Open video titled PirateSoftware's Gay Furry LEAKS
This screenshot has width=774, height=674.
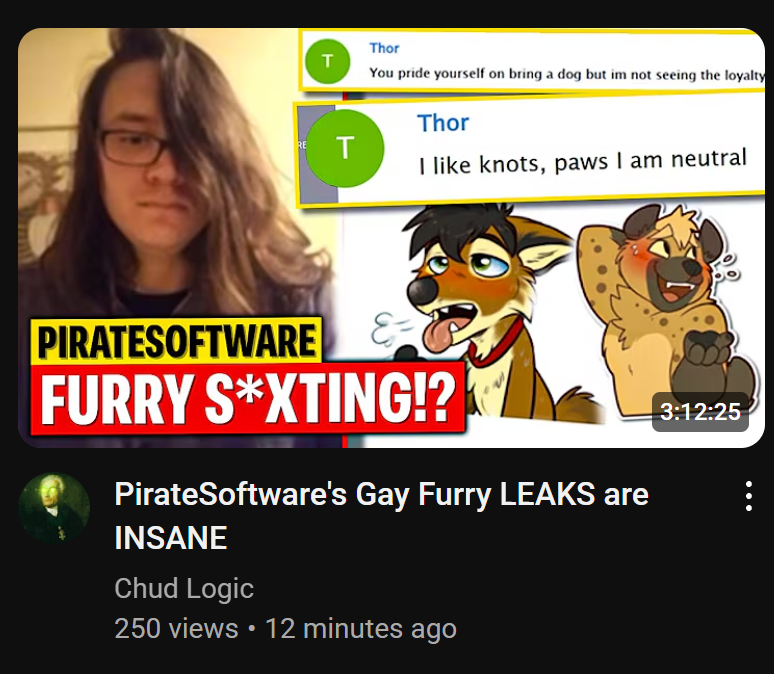tap(381, 515)
